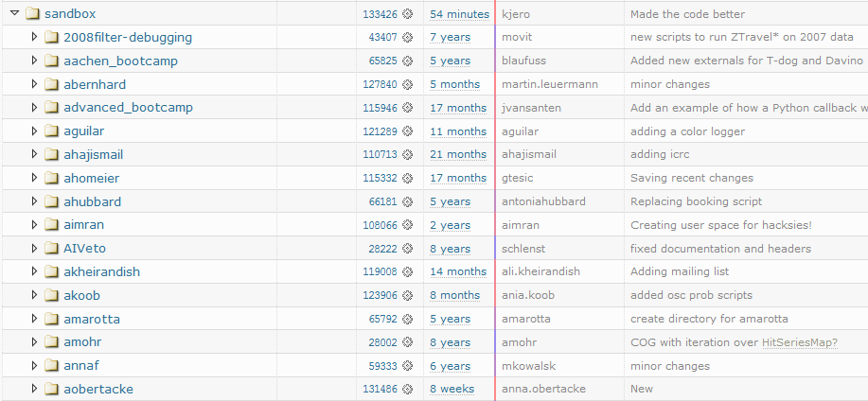The height and width of the screenshot is (401, 868).
Task: Open revision 133426 log link
Action: point(381,14)
